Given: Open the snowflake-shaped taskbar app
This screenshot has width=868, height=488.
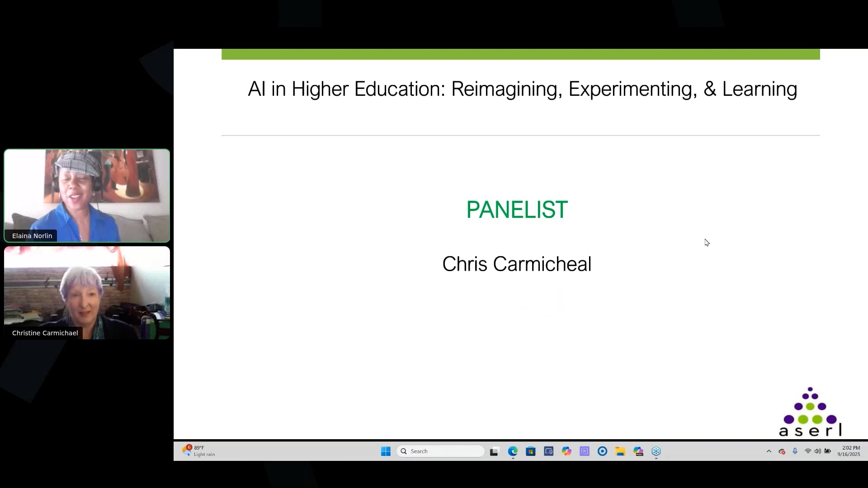Looking at the screenshot, I should (x=656, y=451).
